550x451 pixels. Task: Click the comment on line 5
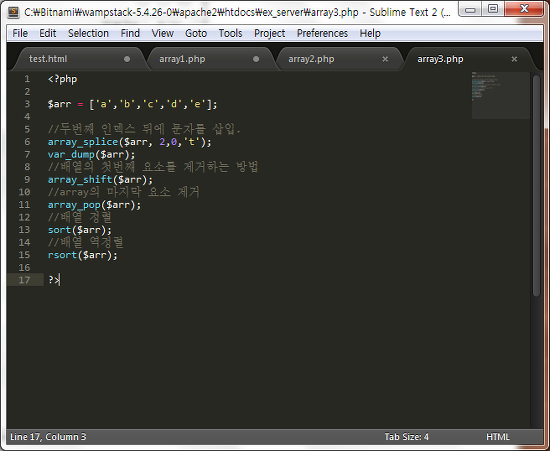pos(144,129)
